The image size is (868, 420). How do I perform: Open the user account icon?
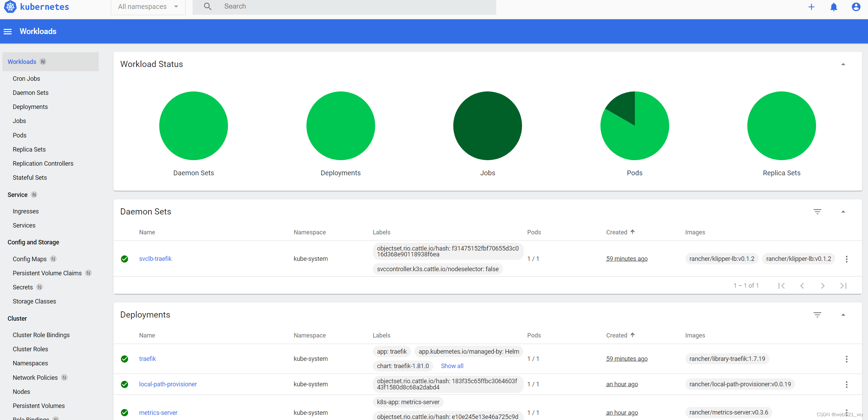pyautogui.click(x=856, y=7)
